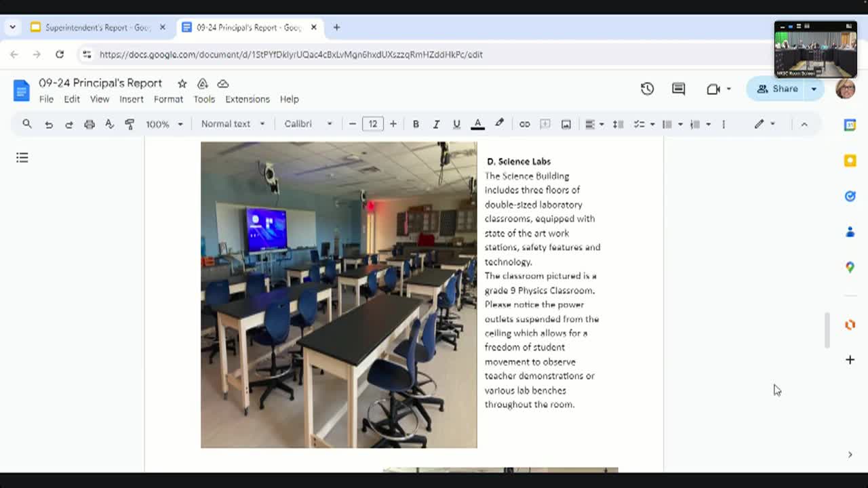
Task: Click the browser address bar URL
Action: (x=291, y=55)
